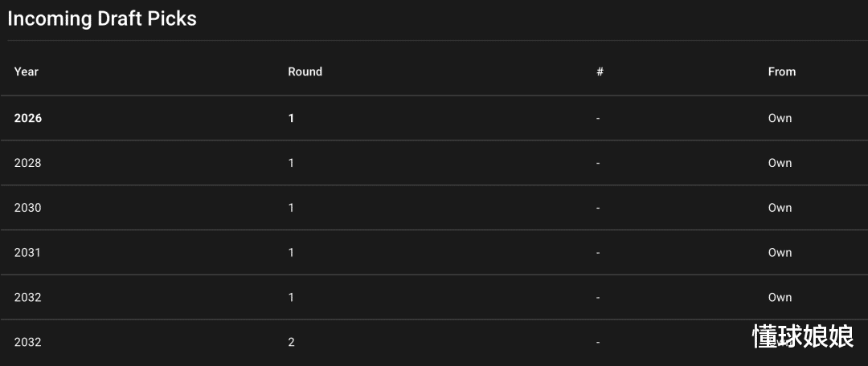Select the bold 2026 year cell
The image size is (868, 366).
(x=28, y=118)
